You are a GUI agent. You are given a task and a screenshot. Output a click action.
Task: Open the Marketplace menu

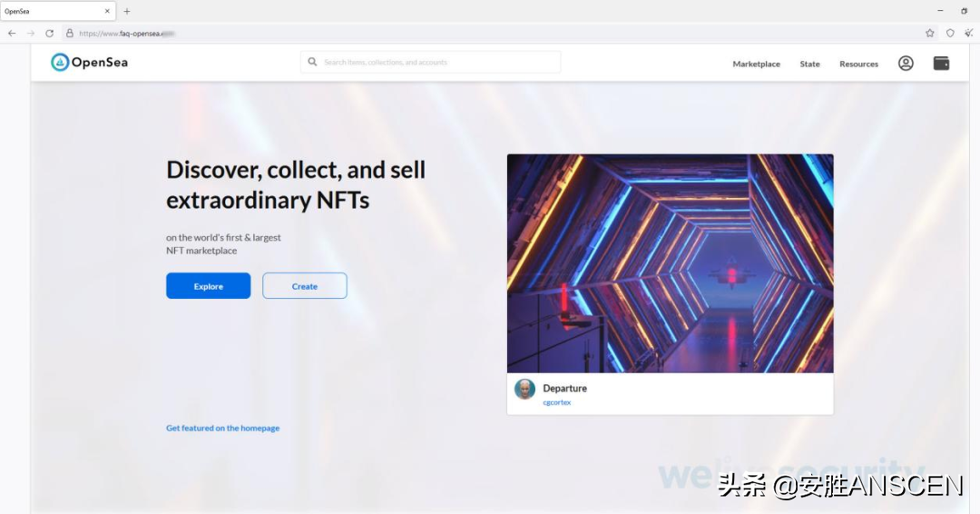click(756, 64)
